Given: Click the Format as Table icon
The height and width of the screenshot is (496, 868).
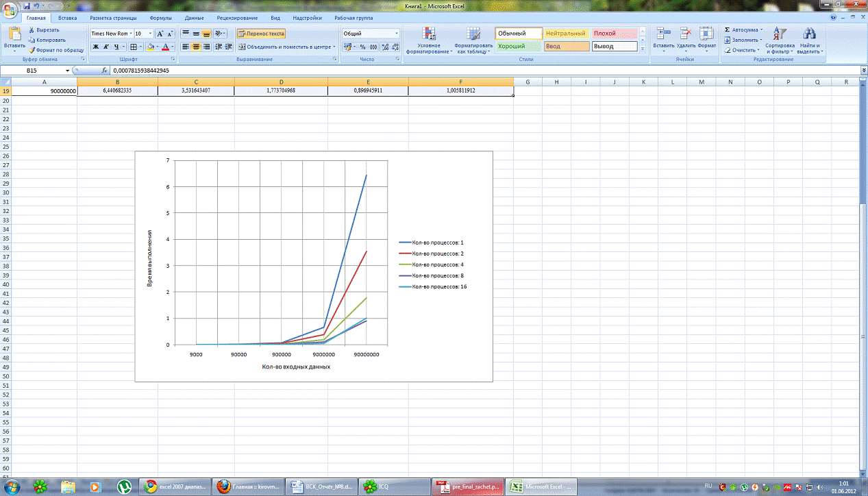Looking at the screenshot, I should 473,34.
